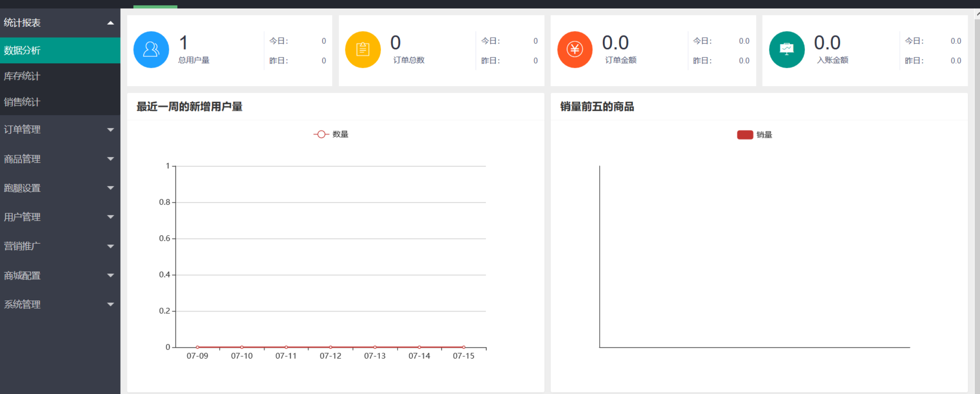Click the 最近一周的新增用户量 chart title

(x=190, y=107)
